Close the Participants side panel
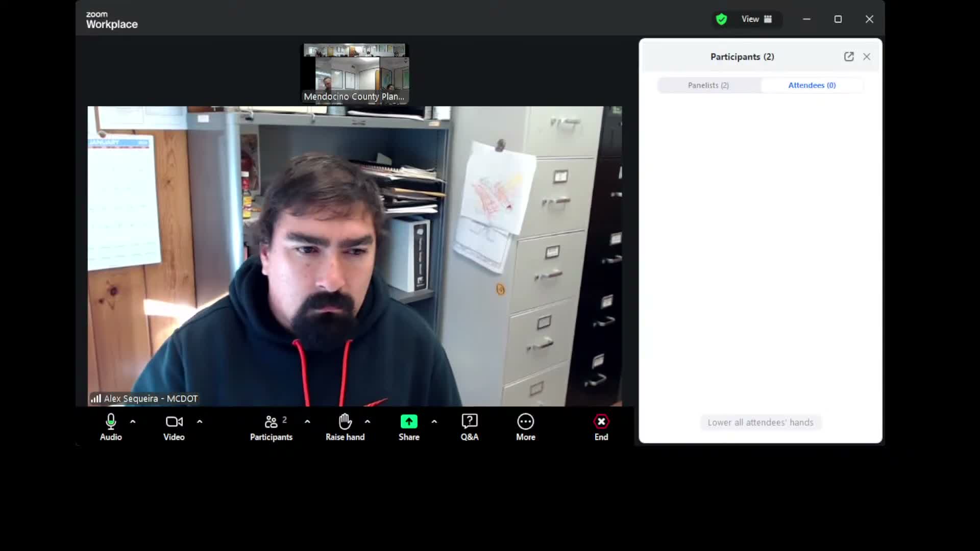Viewport: 980px width, 551px height. pyautogui.click(x=867, y=57)
